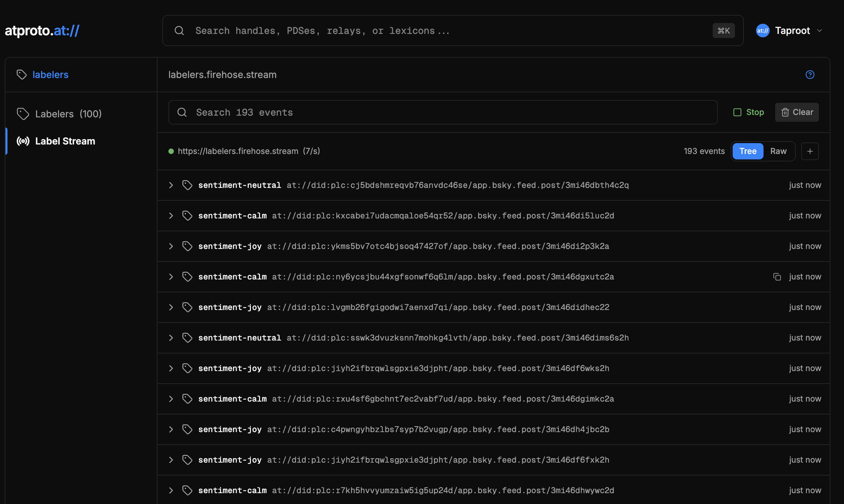Click the Label Stream broadcast icon

coord(23,141)
